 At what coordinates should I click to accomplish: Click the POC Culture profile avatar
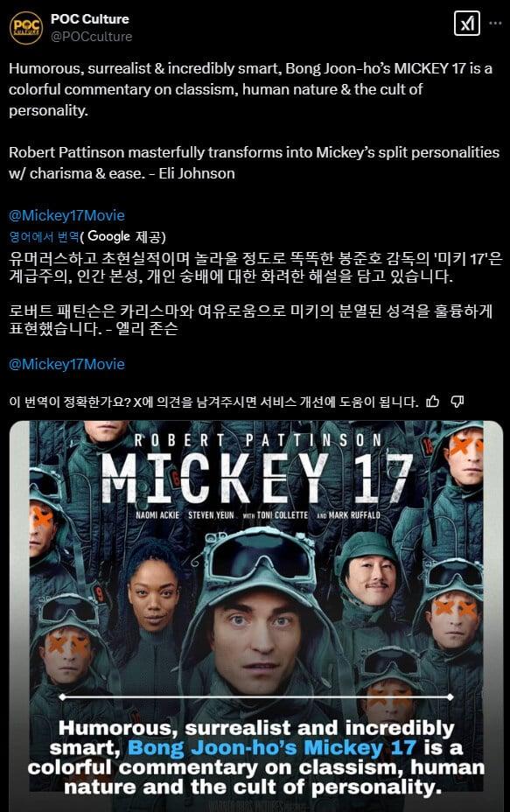click(x=26, y=27)
